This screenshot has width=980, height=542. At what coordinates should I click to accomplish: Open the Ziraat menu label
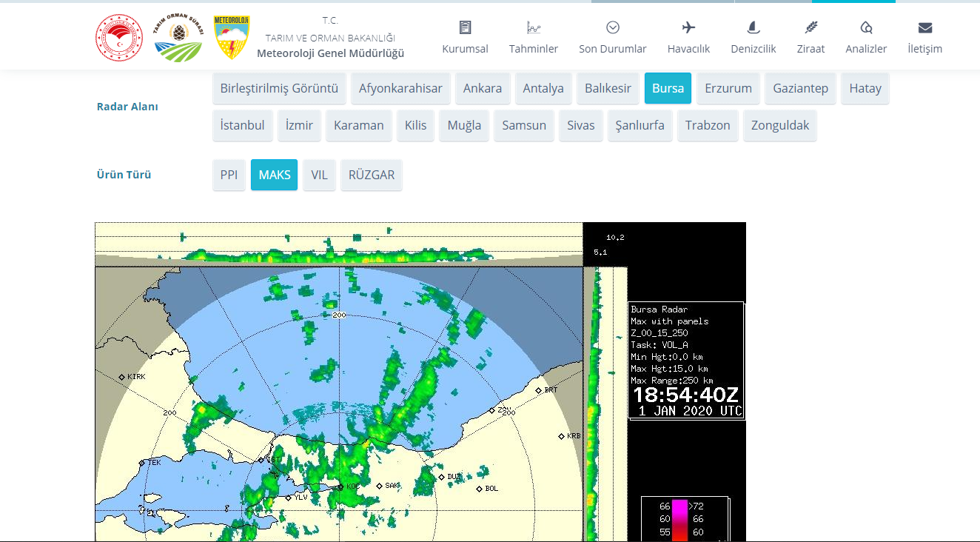[811, 49]
